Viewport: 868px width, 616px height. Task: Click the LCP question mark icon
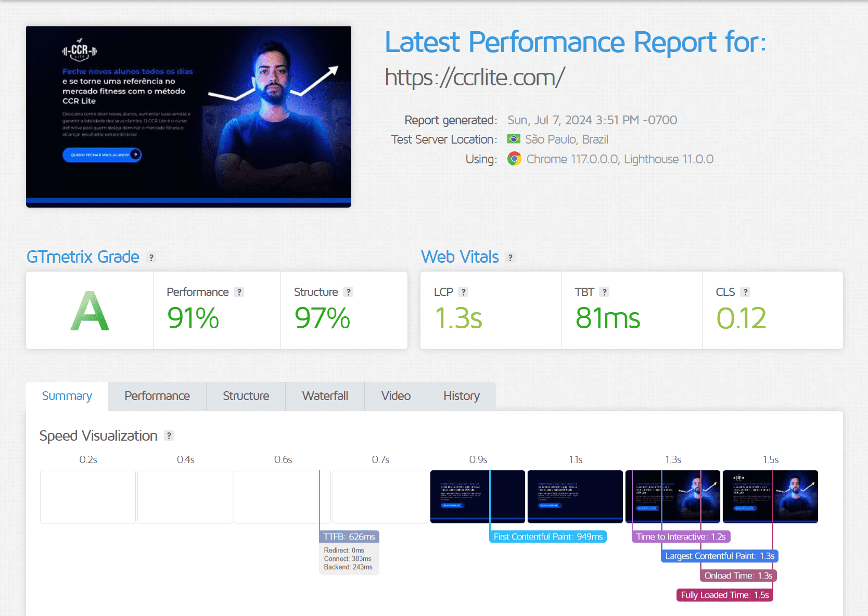pyautogui.click(x=464, y=292)
